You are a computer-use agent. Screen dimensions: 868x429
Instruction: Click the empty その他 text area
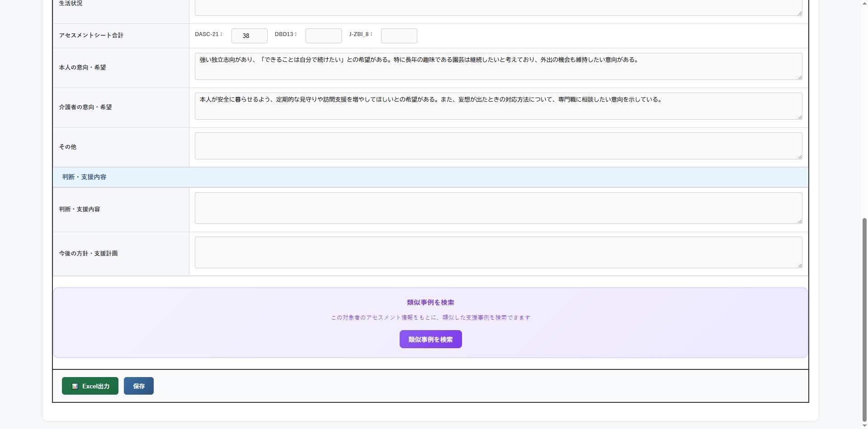[498, 146]
